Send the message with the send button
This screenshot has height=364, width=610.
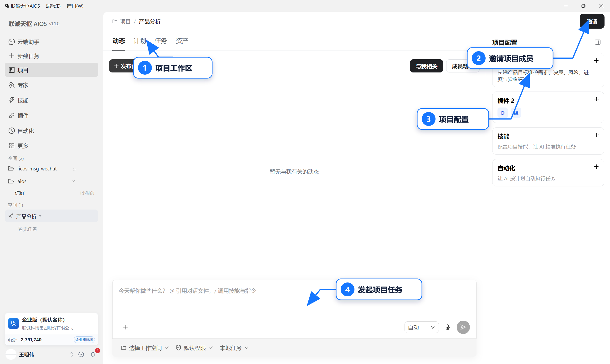[463, 327]
